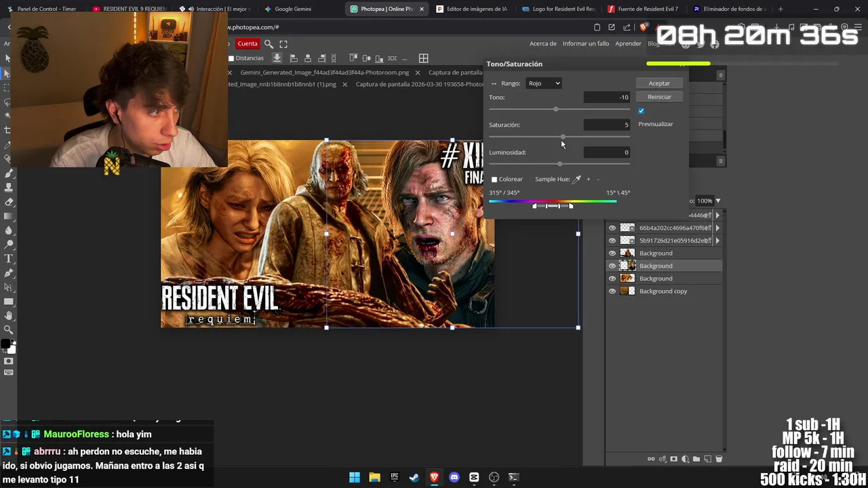This screenshot has width=868, height=488.
Task: Click the search magnifier next to Cuenta
Action: click(x=269, y=43)
